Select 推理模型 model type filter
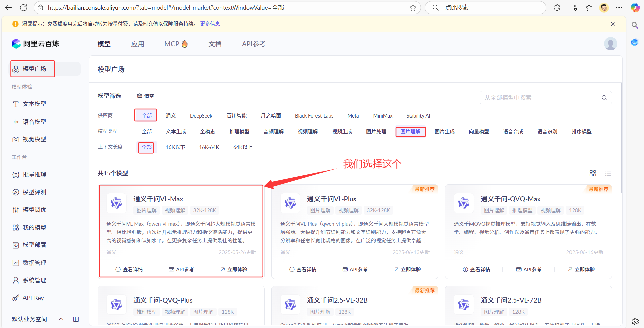The image size is (644, 328). 239,132
